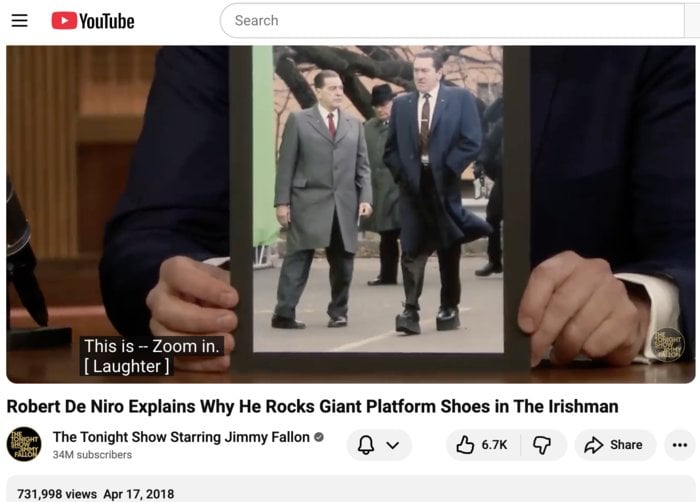Screen dimensions: 700x502
Task: Open The Tonight Show Starring Jimmy Fallon channel
Action: point(181,437)
